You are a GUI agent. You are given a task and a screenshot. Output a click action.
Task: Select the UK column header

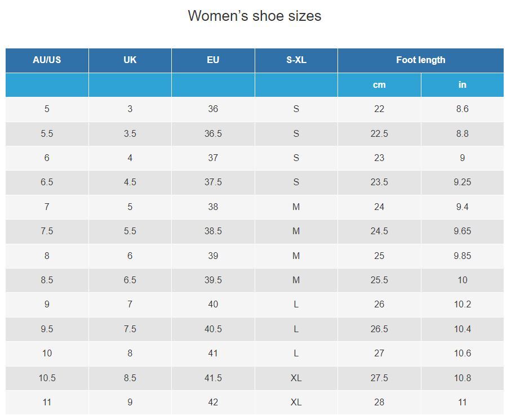pyautogui.click(x=130, y=60)
